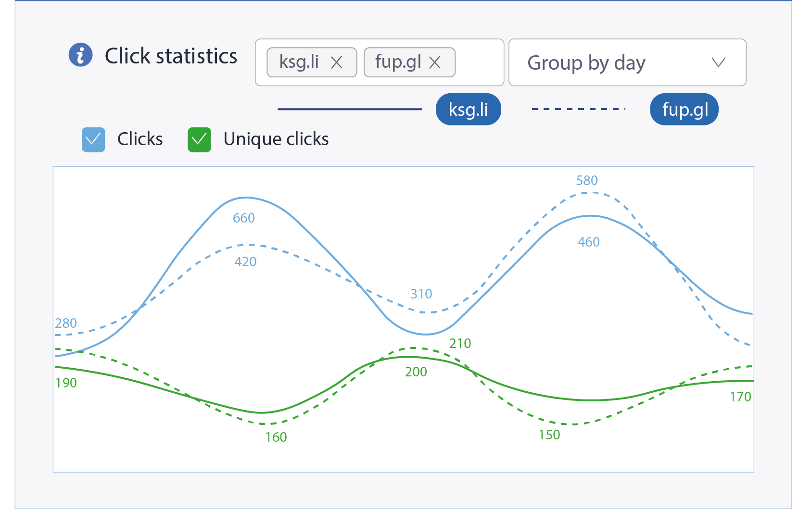
Task: Click the Unique clicks label text
Action: (x=276, y=139)
